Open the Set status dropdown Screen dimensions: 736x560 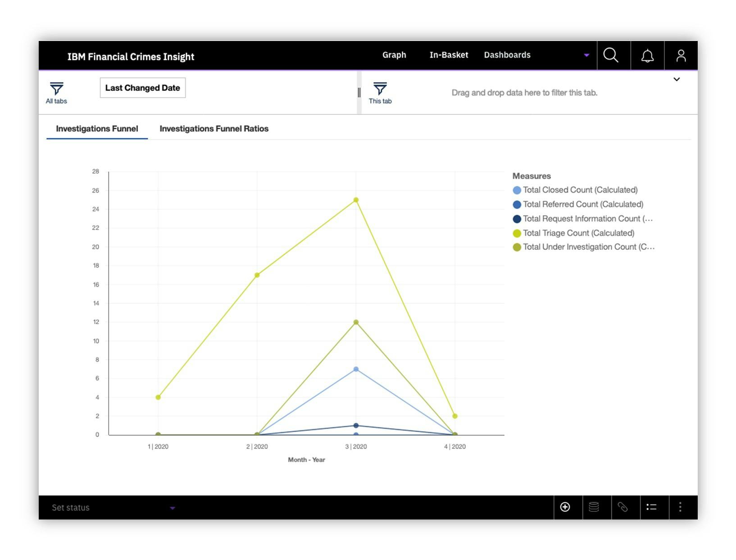(113, 507)
